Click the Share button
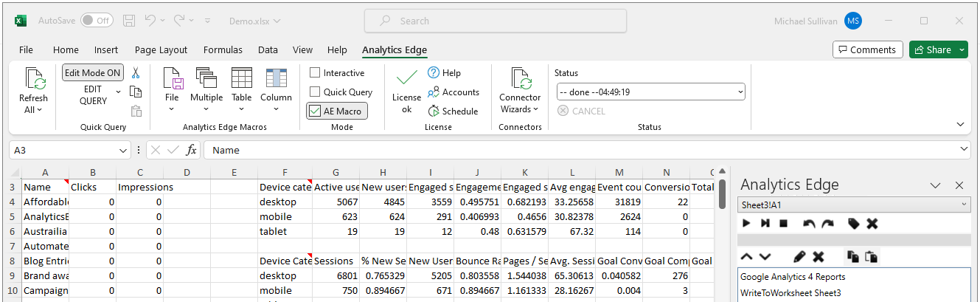The width and height of the screenshot is (980, 302). point(932,49)
